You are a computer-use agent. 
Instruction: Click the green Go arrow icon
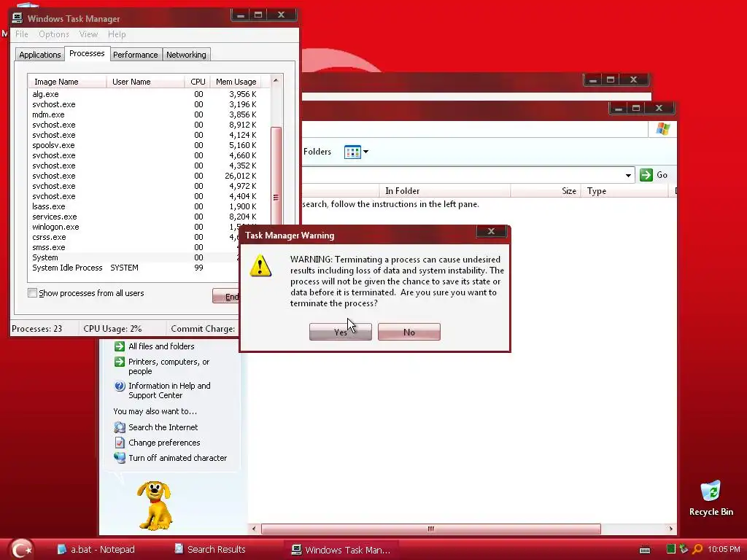[646, 175]
